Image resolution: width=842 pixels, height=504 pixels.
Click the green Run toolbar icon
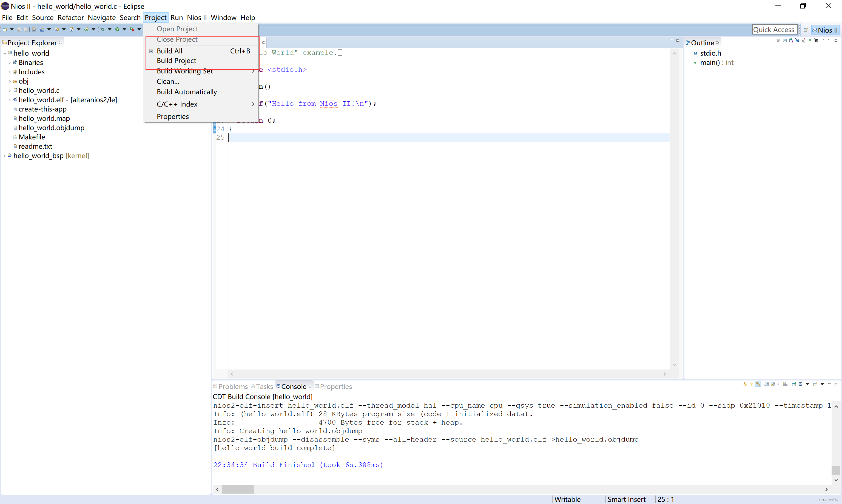point(118,30)
